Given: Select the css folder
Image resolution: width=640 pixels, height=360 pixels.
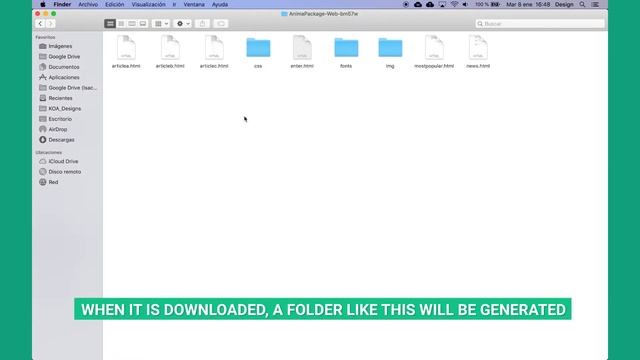Looking at the screenshot, I should pyautogui.click(x=258, y=52).
